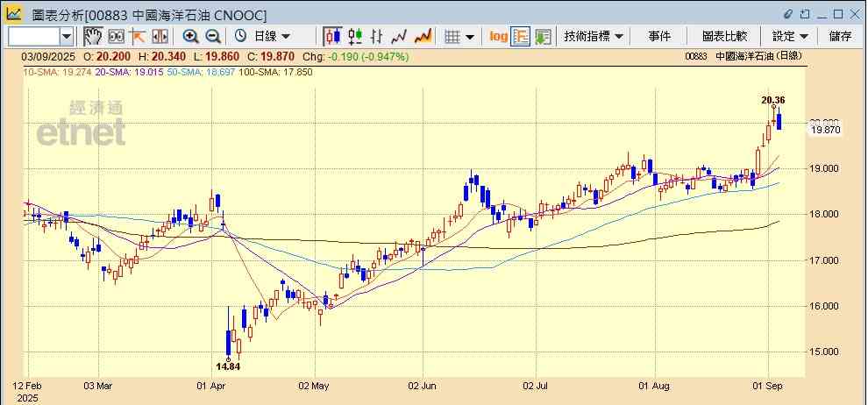This screenshot has width=868, height=405.
Task: Switch to red-blue candlestick chart type
Action: [332, 37]
